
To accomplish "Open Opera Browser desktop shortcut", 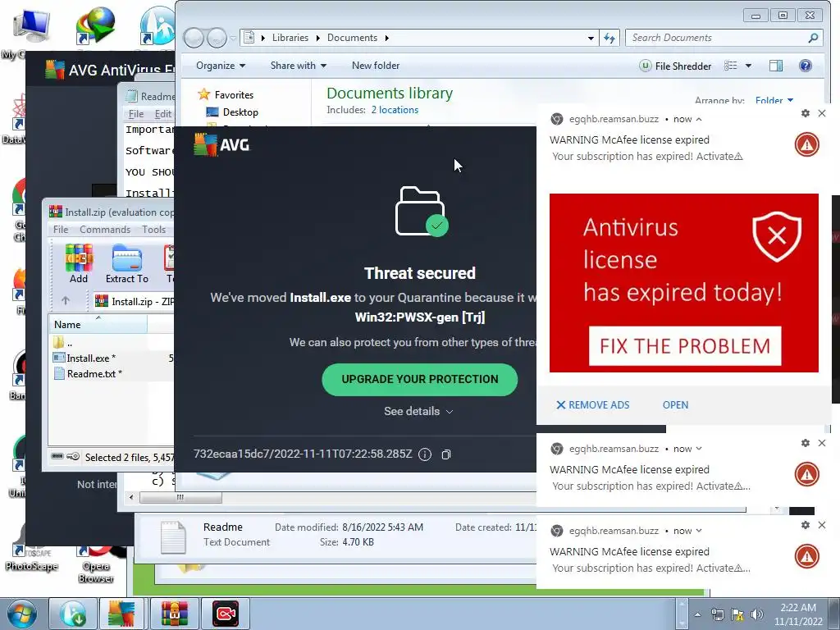I will click(96, 563).
